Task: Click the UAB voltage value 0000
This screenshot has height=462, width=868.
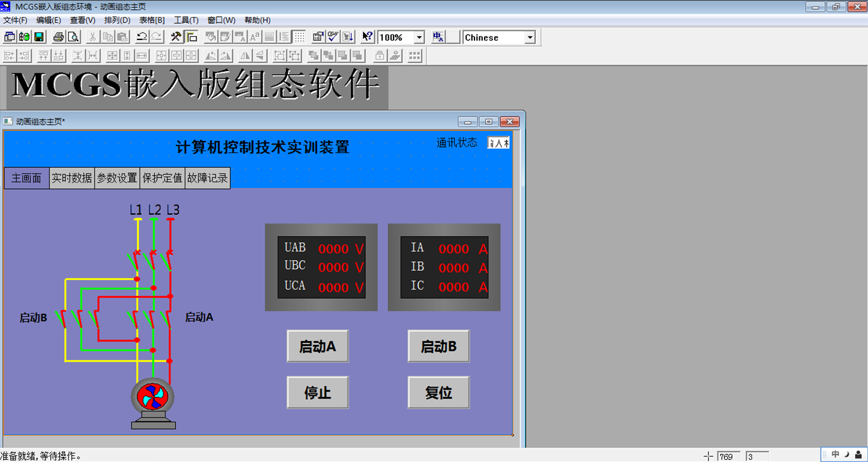Action: (333, 249)
